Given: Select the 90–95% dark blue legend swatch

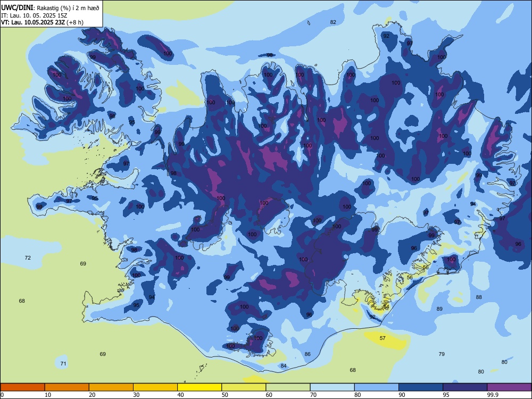Looking at the screenshot, I should [421, 387].
